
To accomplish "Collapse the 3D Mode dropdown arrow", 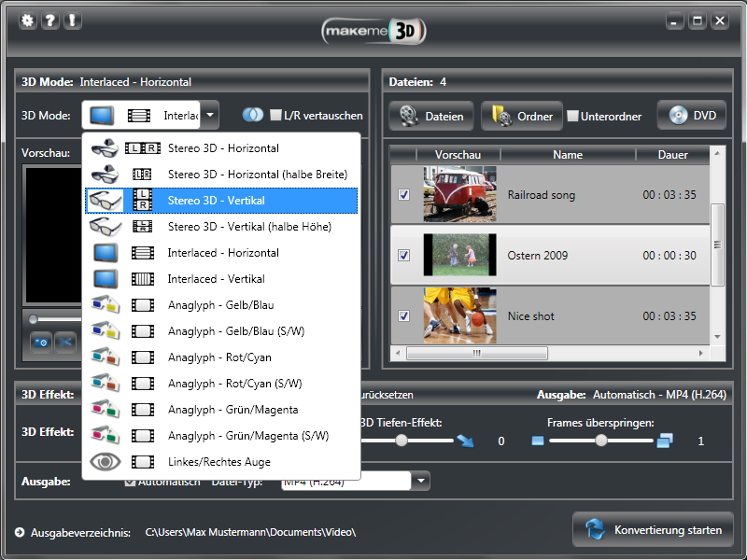I will [x=210, y=116].
